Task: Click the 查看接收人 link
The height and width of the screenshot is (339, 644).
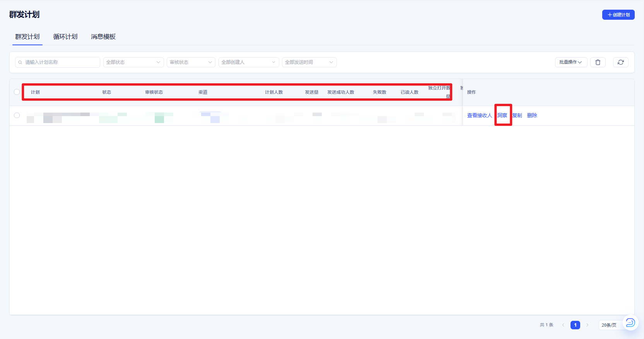Action: [479, 115]
